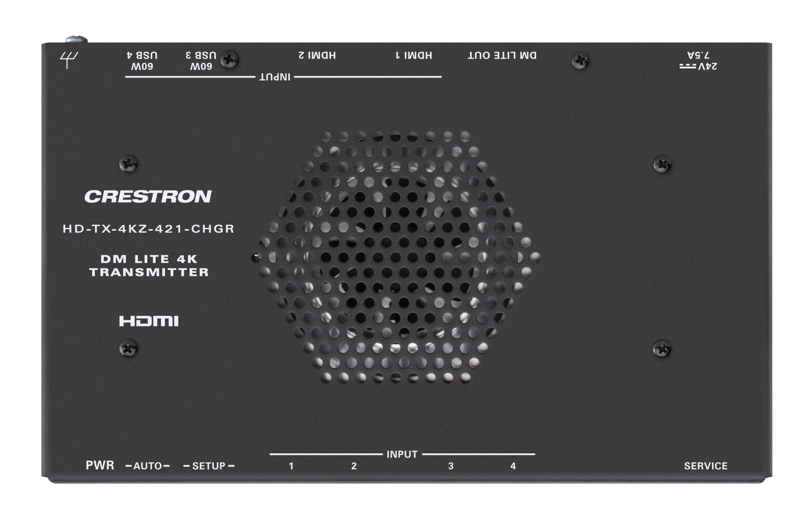Click the upper screw on the right side

click(662, 164)
